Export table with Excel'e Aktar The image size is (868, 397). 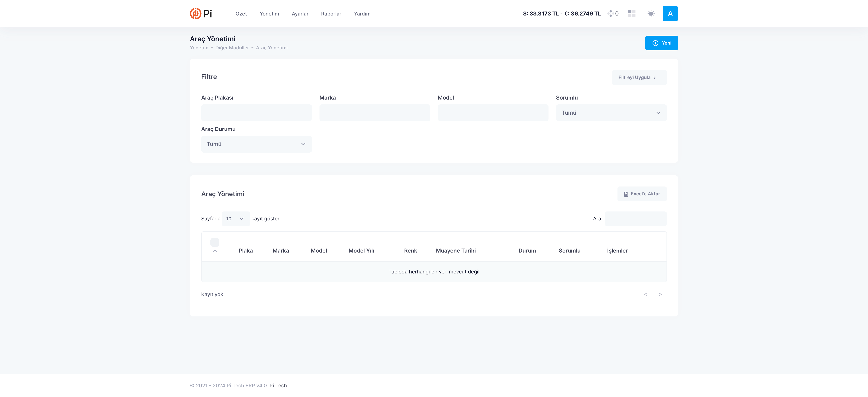point(642,194)
